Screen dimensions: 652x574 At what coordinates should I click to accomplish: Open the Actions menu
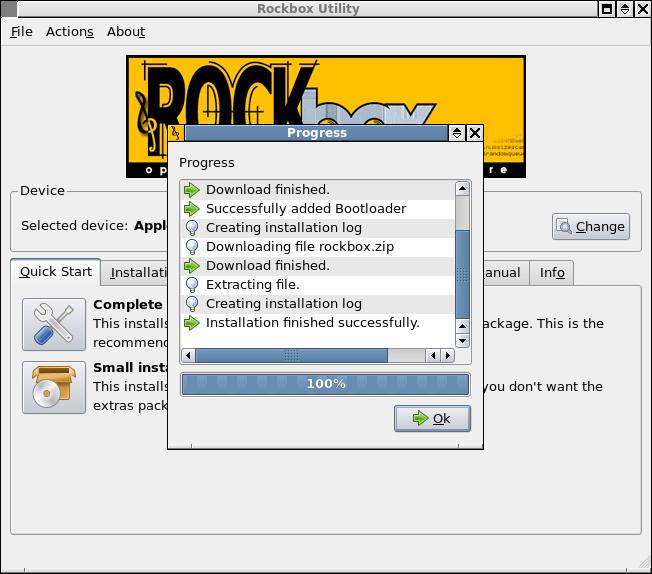pos(69,31)
